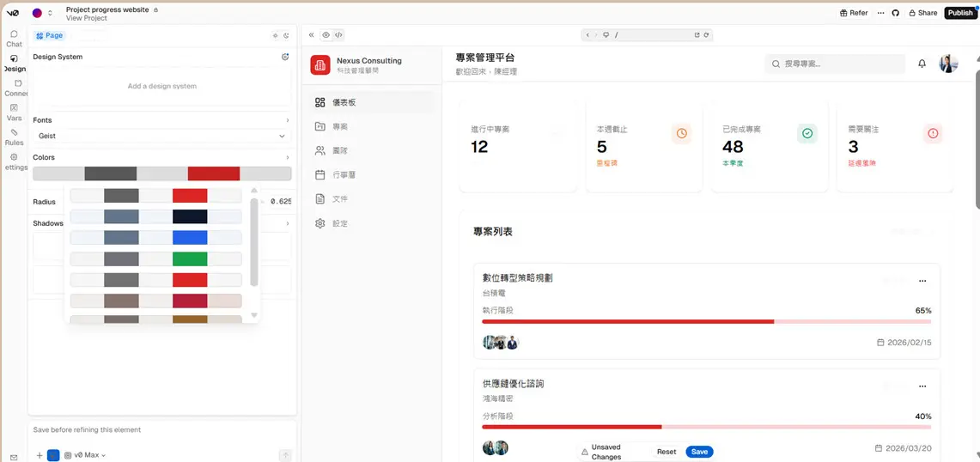Switch to light mode sun toggle
Screen dimensions: 980x462
[276, 35]
